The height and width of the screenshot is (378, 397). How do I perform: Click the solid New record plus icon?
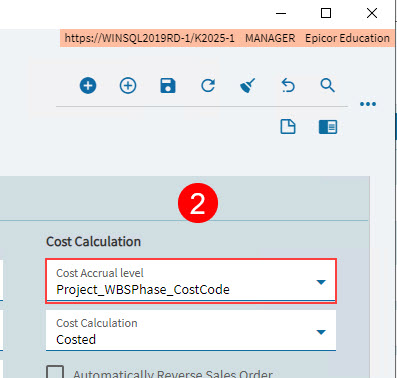tap(88, 86)
